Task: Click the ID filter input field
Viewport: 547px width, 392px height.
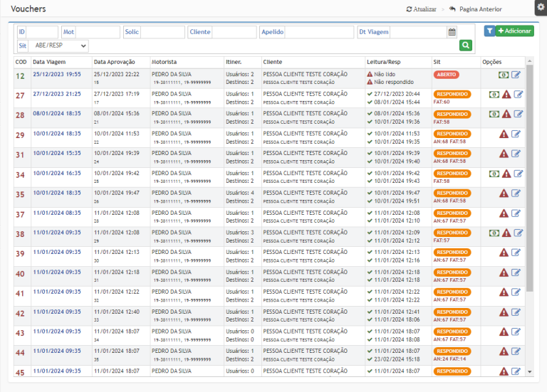Action: click(42, 32)
